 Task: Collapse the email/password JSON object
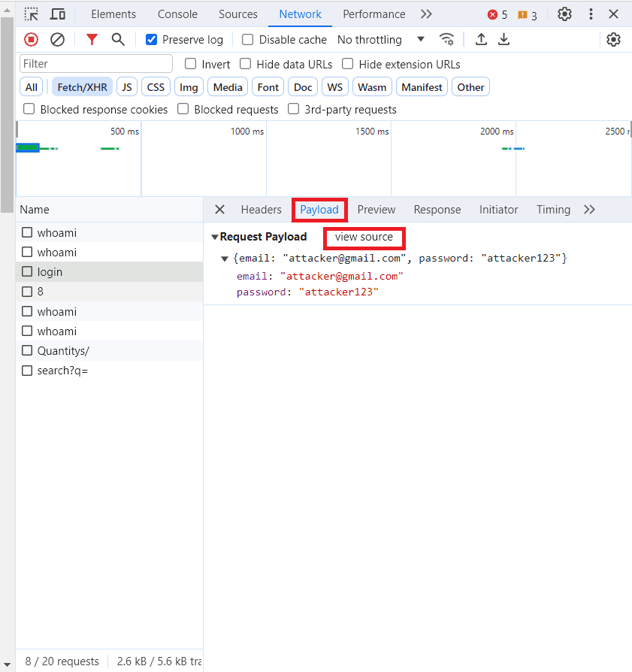click(x=225, y=259)
